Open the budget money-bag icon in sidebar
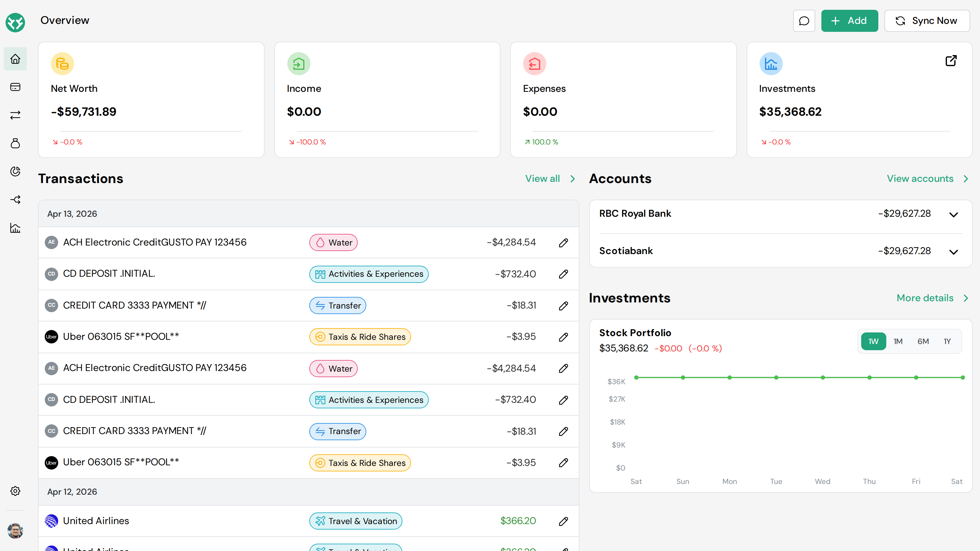980x551 pixels. (15, 143)
